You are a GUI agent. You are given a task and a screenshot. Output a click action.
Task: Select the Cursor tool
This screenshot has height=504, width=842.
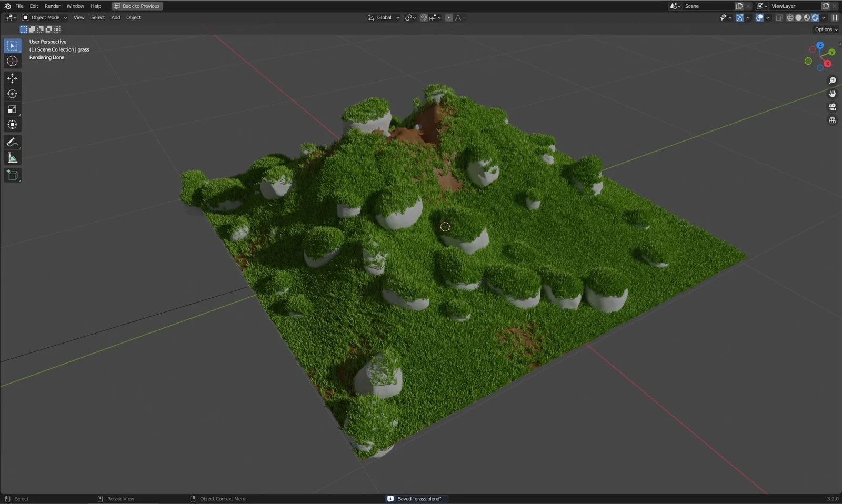pos(12,61)
